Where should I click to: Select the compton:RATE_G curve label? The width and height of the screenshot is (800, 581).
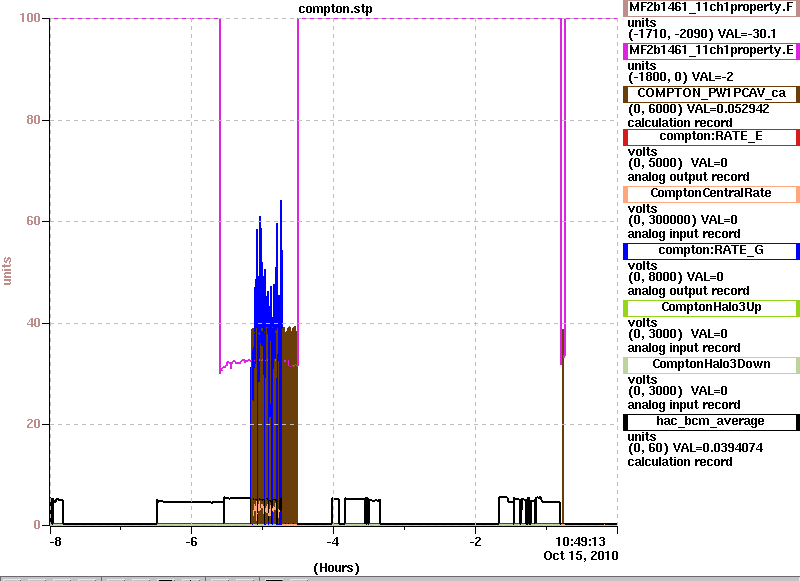(x=711, y=250)
